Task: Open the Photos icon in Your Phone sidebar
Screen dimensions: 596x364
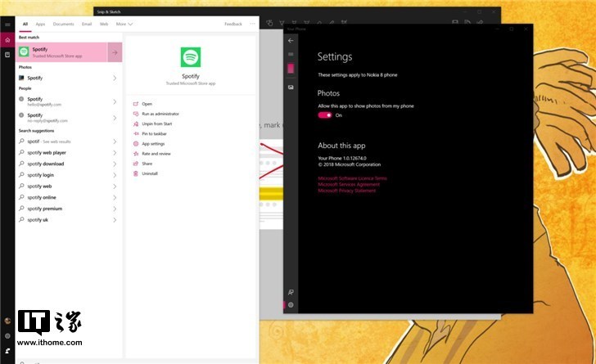Action: [x=291, y=88]
